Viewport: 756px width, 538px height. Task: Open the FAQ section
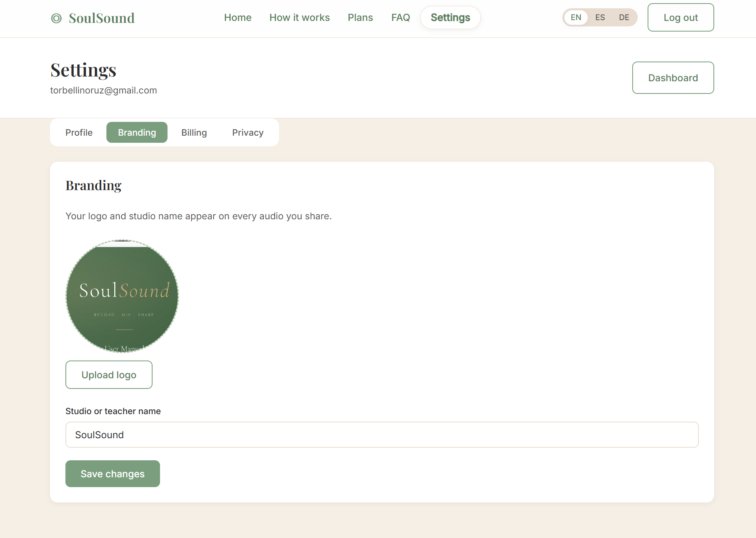(x=400, y=17)
